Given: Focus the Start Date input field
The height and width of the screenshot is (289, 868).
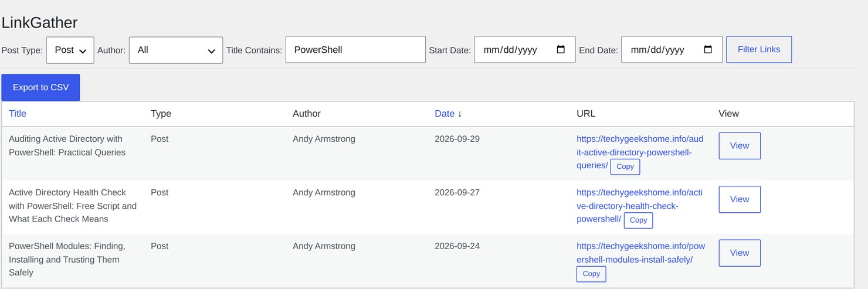Looking at the screenshot, I should (524, 50).
